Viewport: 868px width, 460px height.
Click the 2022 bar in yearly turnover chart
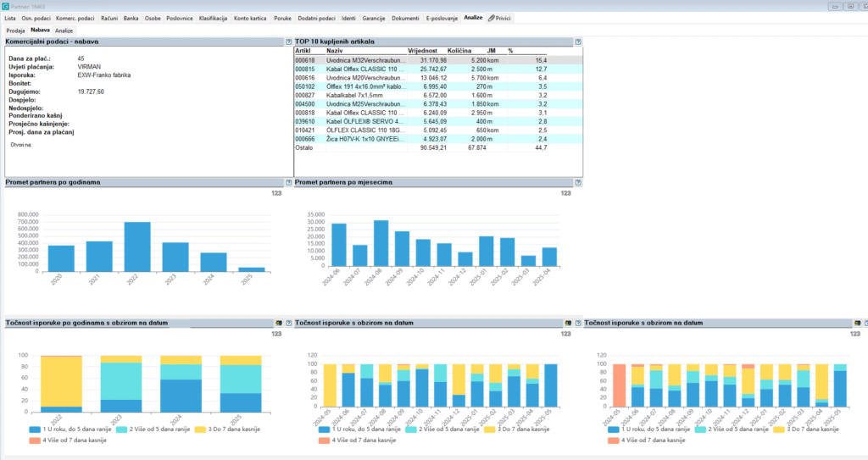(137, 247)
